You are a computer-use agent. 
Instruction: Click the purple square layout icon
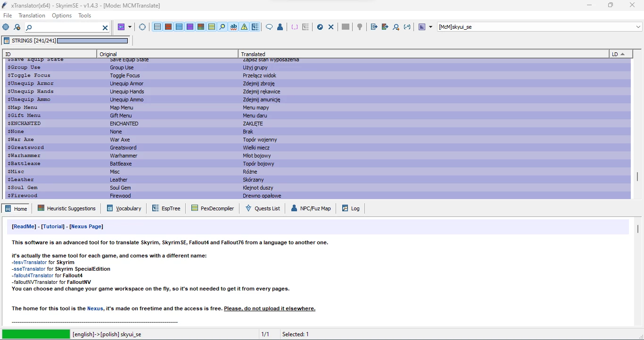pyautogui.click(x=422, y=27)
